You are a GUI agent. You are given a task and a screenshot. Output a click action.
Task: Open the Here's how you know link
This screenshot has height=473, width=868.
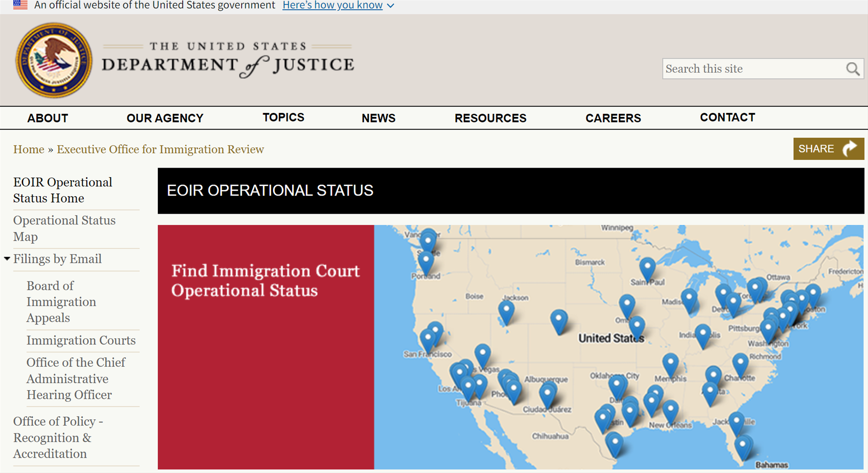pos(332,5)
